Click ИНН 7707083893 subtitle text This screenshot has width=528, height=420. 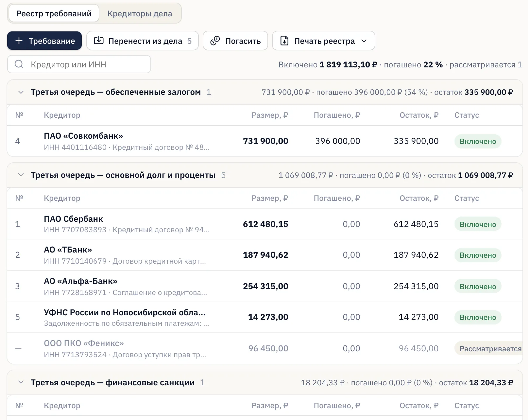click(x=75, y=230)
